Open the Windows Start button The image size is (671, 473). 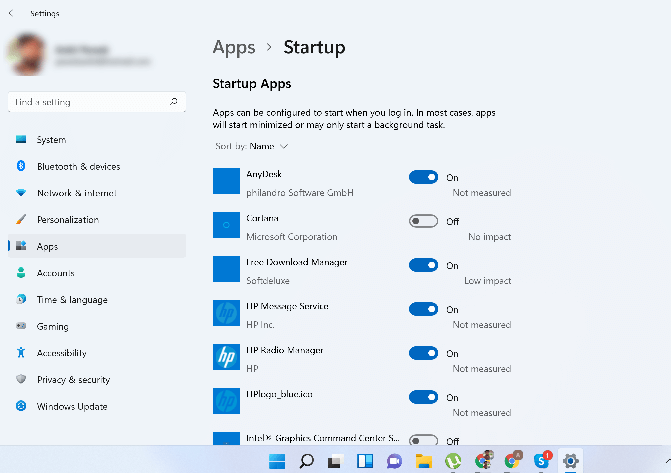pos(277,461)
